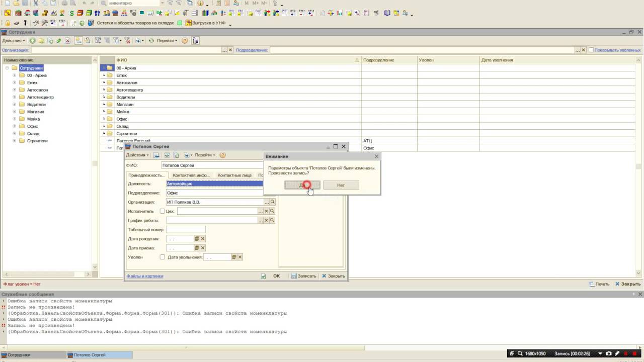Click the red mark-for-deletion icon

[x=68, y=41]
